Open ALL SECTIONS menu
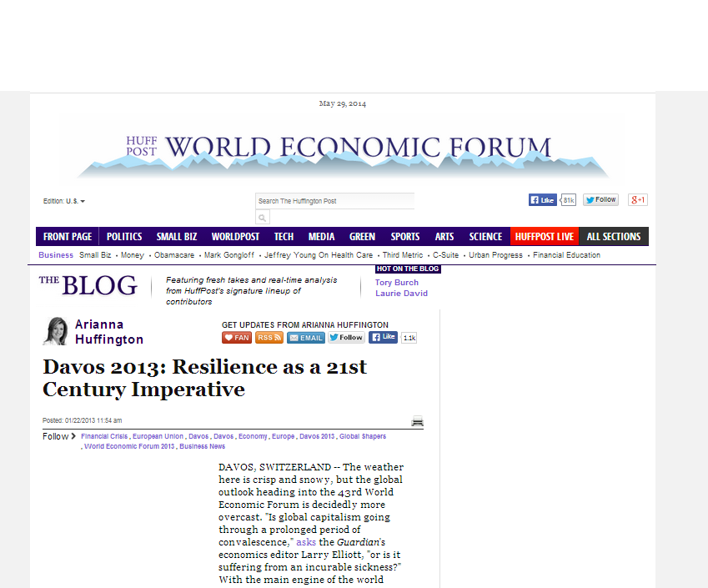708x588 pixels. [x=614, y=237]
